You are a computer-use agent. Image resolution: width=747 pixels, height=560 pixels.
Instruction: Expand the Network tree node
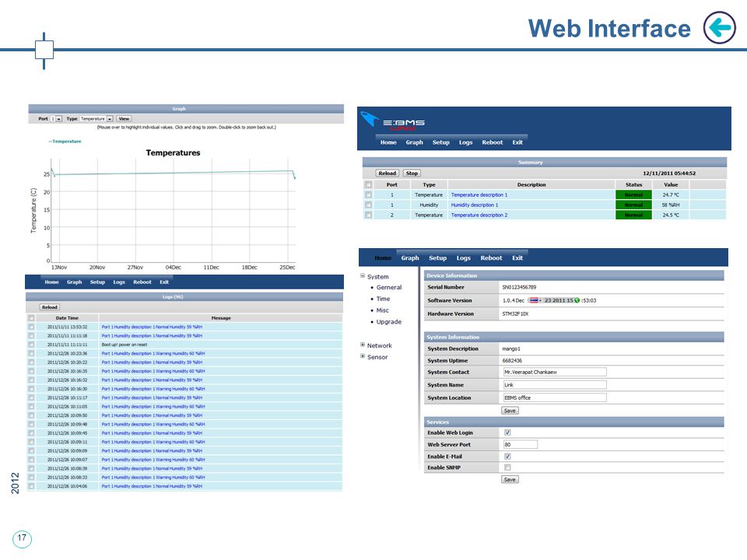(363, 345)
